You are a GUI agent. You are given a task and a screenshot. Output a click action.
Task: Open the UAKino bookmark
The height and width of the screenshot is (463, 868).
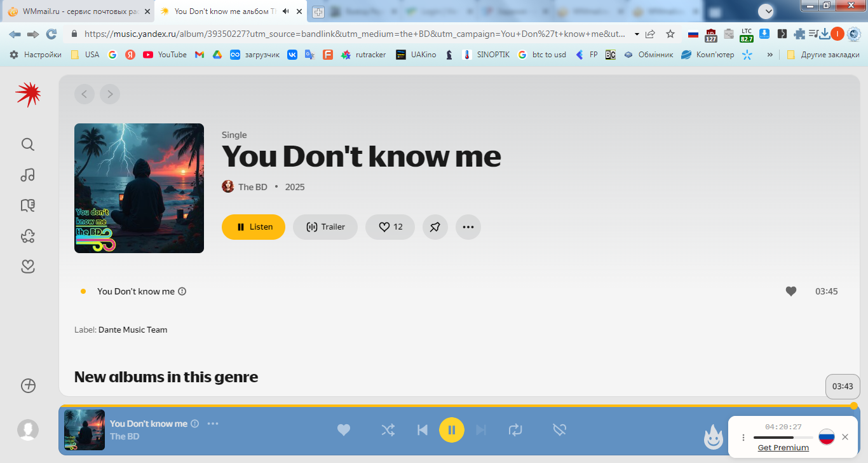point(416,55)
